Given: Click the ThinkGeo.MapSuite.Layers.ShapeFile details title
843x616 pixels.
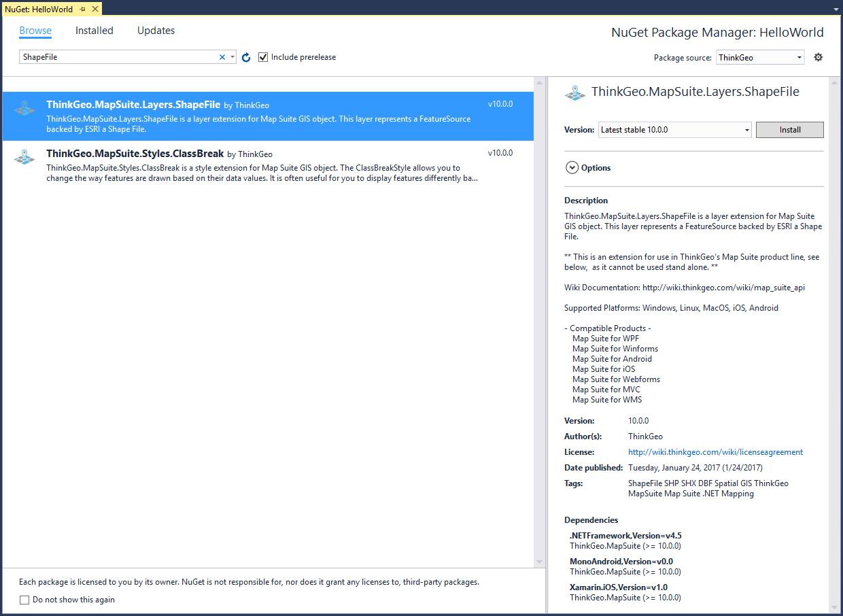Looking at the screenshot, I should [695, 92].
